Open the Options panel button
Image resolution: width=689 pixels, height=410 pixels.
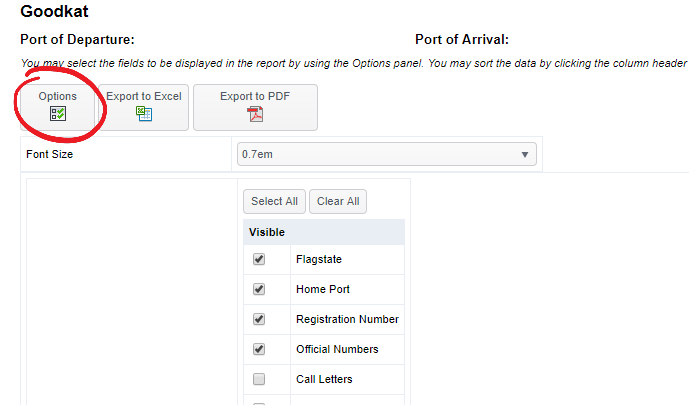(58, 107)
